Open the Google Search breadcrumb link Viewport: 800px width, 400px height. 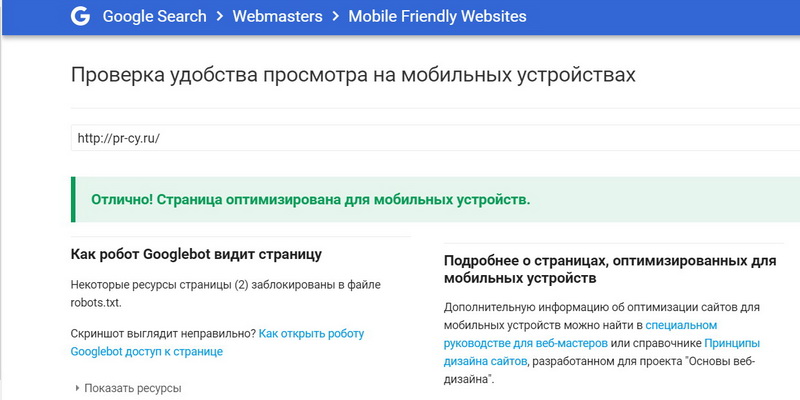[155, 16]
